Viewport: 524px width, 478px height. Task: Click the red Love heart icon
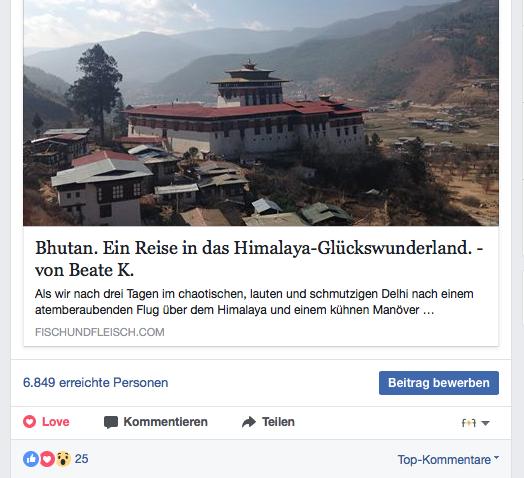tap(29, 422)
